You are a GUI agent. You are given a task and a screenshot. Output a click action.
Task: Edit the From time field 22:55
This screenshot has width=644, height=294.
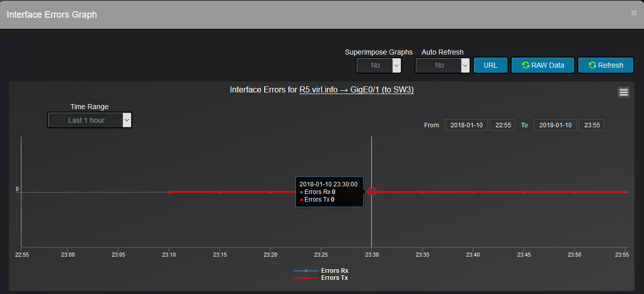[503, 125]
